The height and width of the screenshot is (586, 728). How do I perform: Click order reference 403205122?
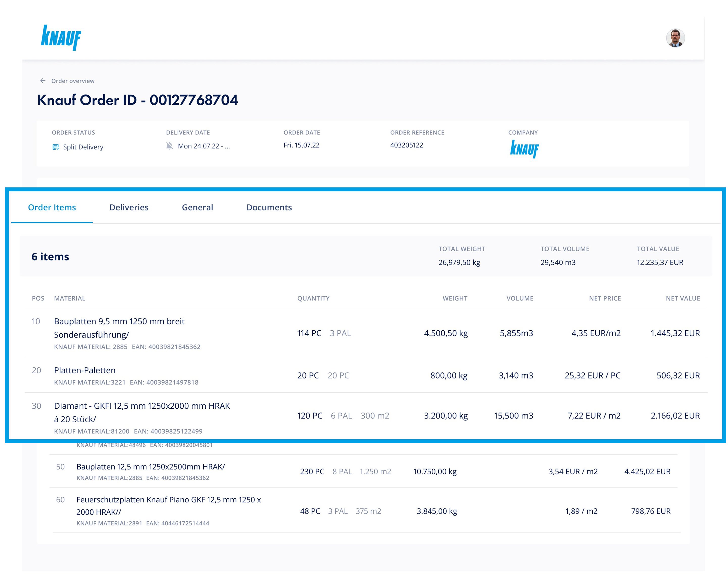click(406, 145)
